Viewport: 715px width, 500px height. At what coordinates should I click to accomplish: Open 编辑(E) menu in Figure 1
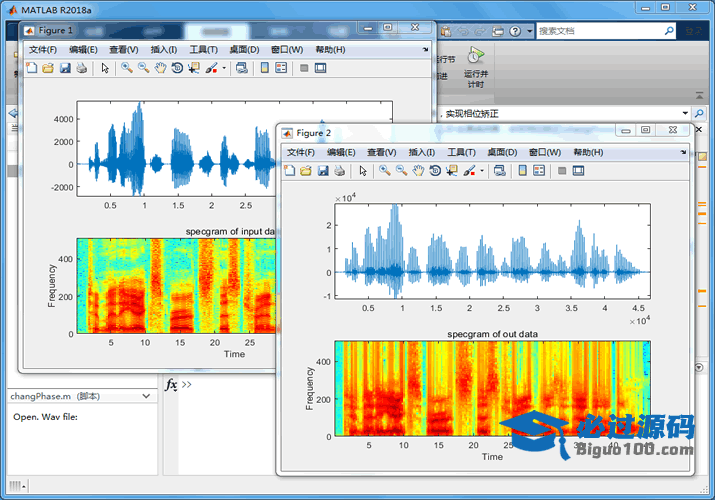tap(83, 50)
